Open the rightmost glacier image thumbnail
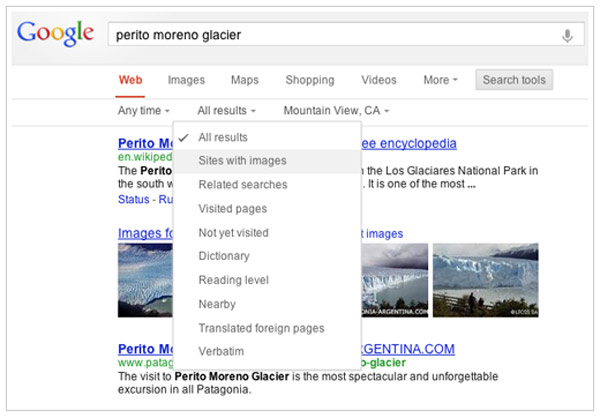Image resolution: width=600 pixels, height=418 pixels. tap(486, 281)
